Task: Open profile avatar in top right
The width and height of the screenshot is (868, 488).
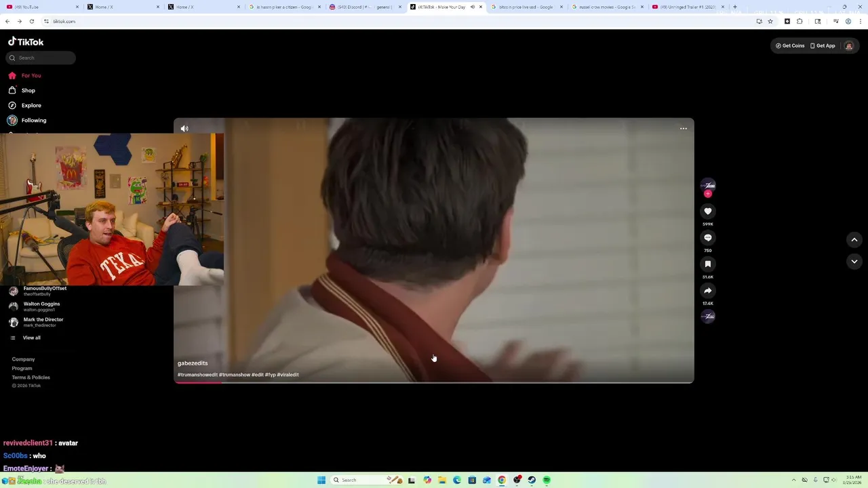Action: (848, 45)
